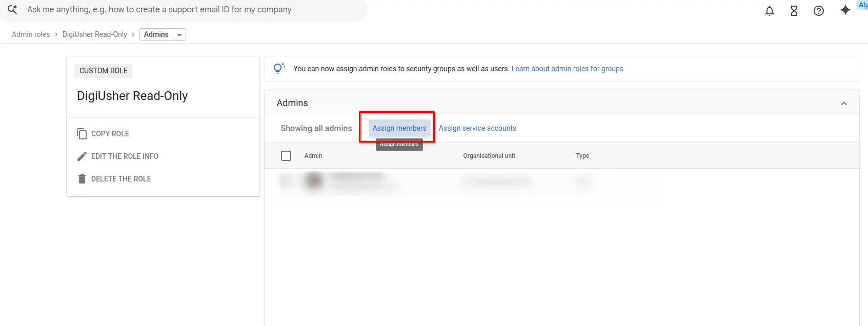The height and width of the screenshot is (326, 868).
Task: Click the Showing all admins text
Action: pyautogui.click(x=316, y=128)
